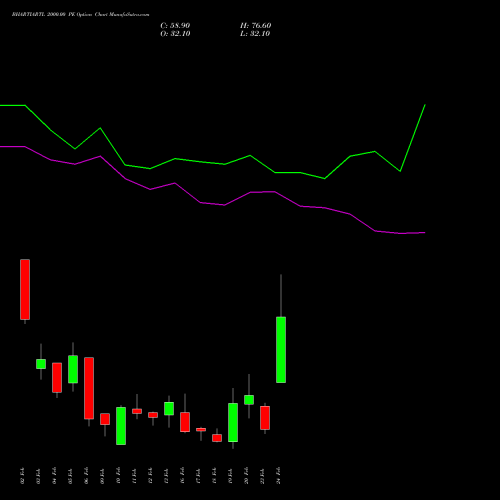Click the BHARTIARTL options chart title text
Viewport: 500px width, 500px height.
[81, 15]
